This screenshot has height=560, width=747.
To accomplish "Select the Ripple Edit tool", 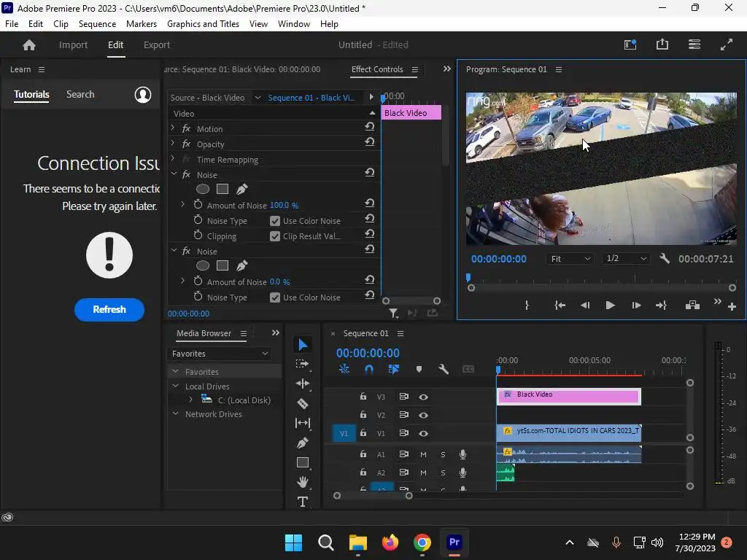I will coord(303,384).
